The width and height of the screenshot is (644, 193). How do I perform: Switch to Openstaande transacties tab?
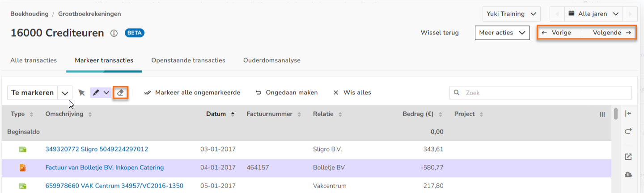188,60
